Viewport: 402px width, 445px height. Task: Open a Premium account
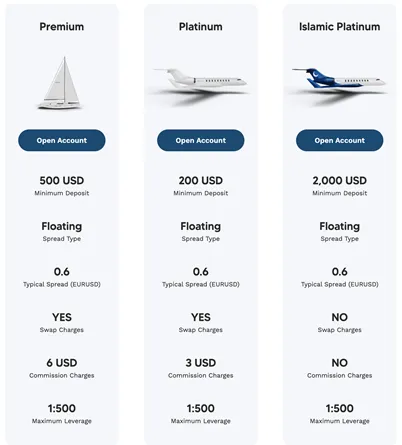click(62, 140)
